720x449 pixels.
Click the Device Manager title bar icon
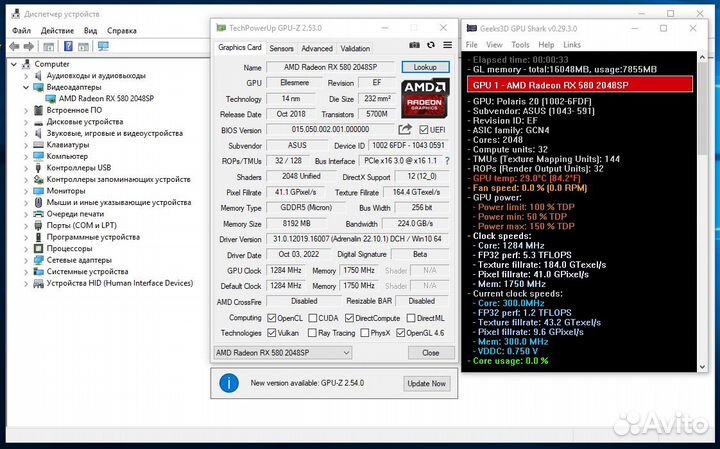(16, 14)
